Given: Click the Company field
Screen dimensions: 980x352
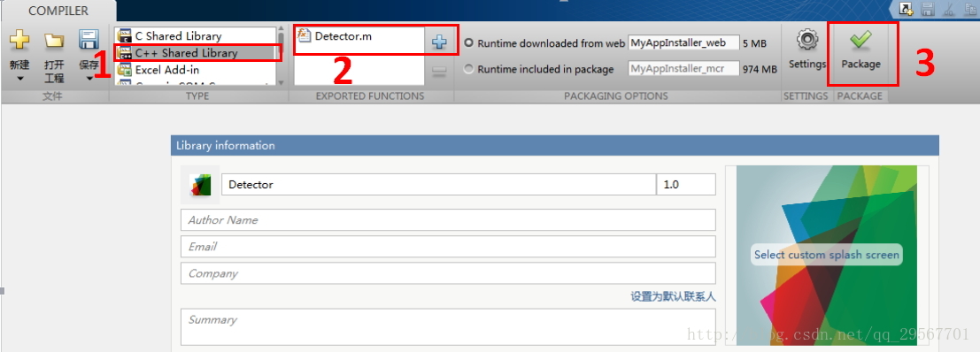Looking at the screenshot, I should (x=447, y=273).
